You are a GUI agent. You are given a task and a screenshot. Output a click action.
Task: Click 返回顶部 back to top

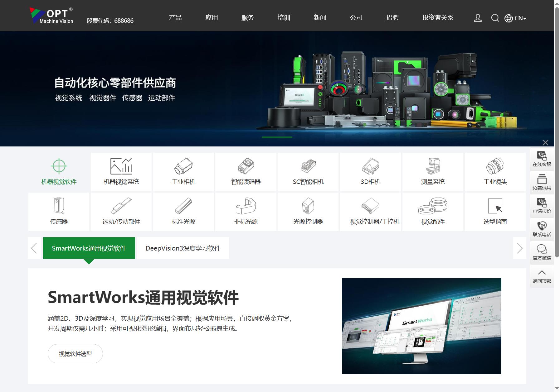(542, 276)
